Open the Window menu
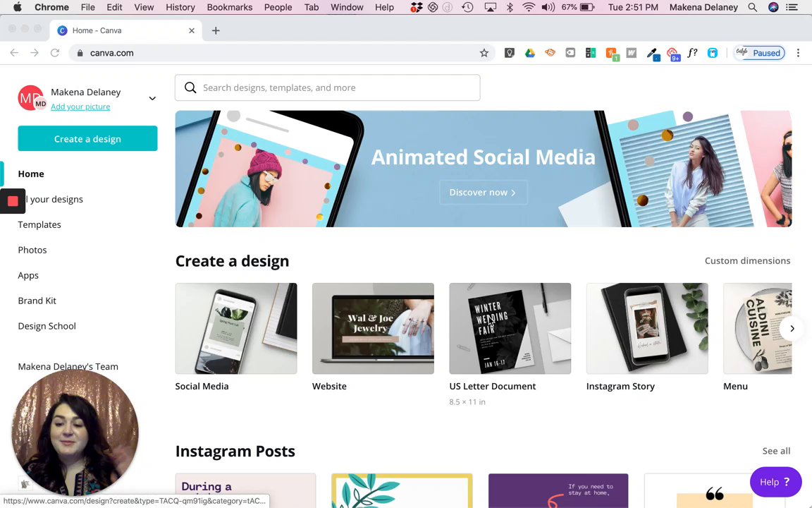The image size is (812, 508). 347,7
